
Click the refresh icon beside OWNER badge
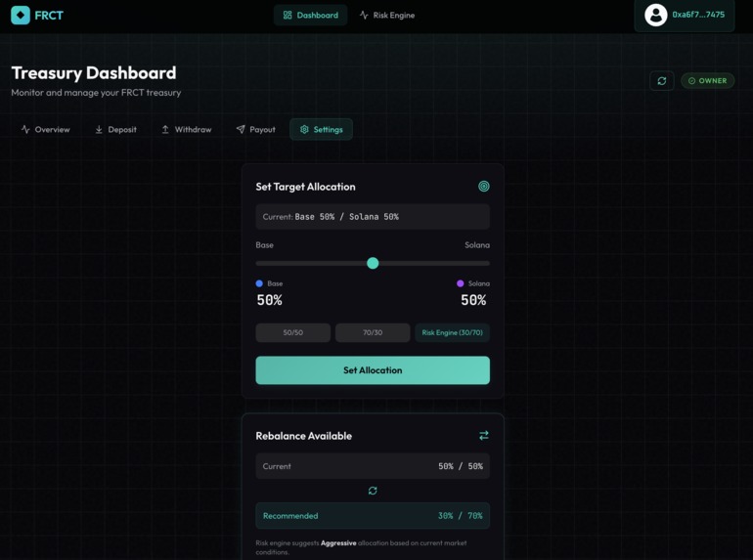tap(662, 80)
